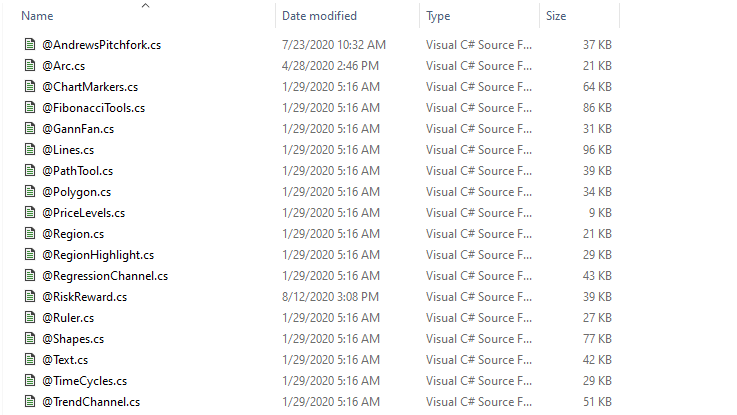Image resolution: width=737 pixels, height=415 pixels.
Task: Click the @Arc.cs file icon
Action: (30, 66)
